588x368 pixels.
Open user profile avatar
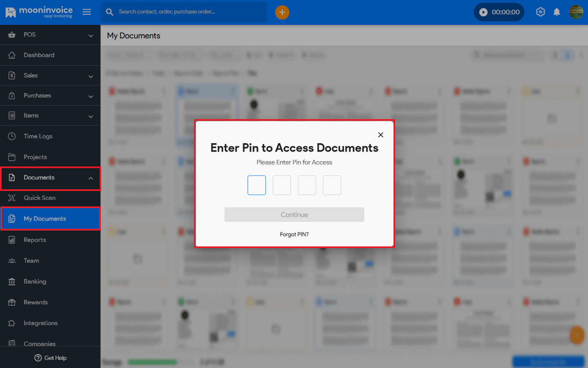[576, 12]
